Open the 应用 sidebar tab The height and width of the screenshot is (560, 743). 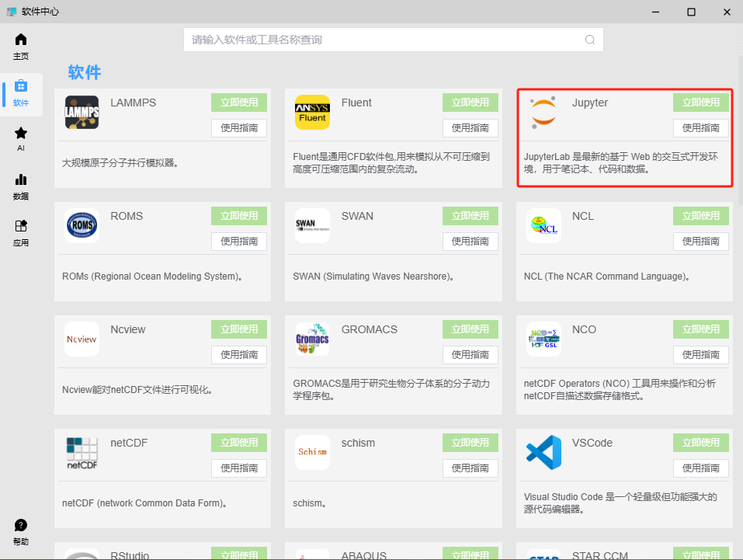click(x=21, y=233)
